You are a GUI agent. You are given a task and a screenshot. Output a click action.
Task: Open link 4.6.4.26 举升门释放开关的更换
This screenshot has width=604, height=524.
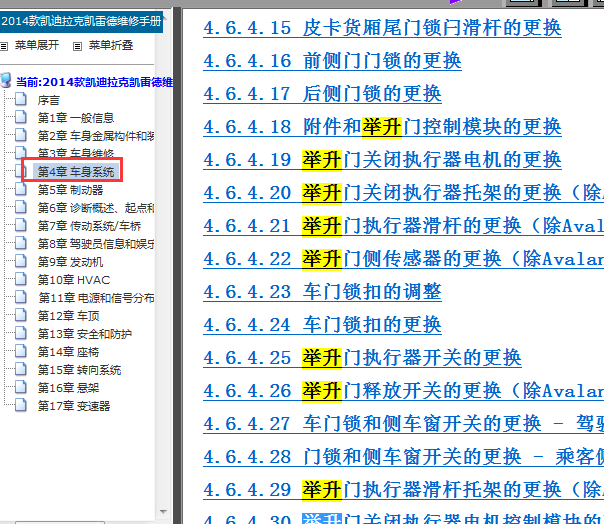(403, 391)
